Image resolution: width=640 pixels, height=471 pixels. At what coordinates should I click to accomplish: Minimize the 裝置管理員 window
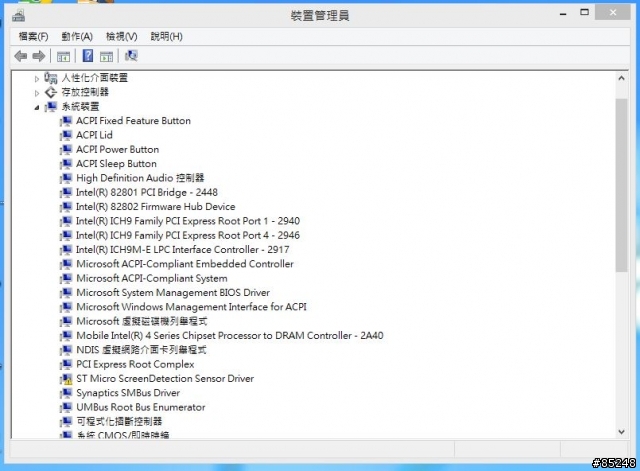click(x=563, y=14)
